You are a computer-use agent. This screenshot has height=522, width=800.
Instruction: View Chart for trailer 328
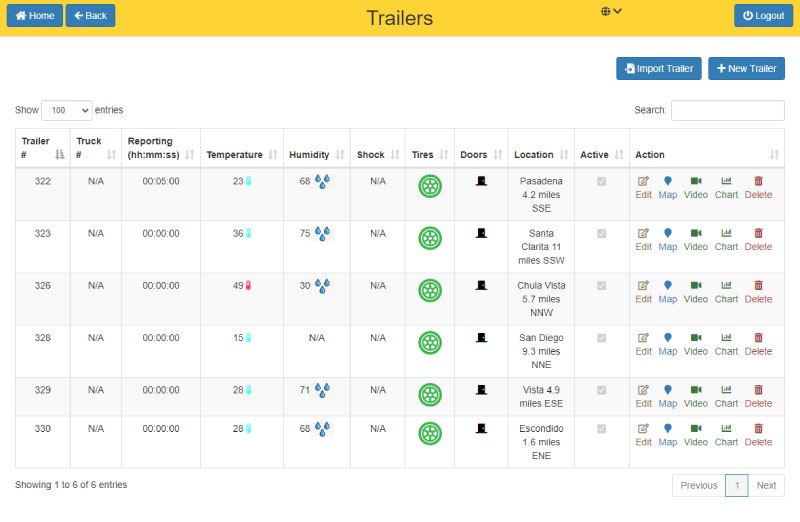pos(726,343)
